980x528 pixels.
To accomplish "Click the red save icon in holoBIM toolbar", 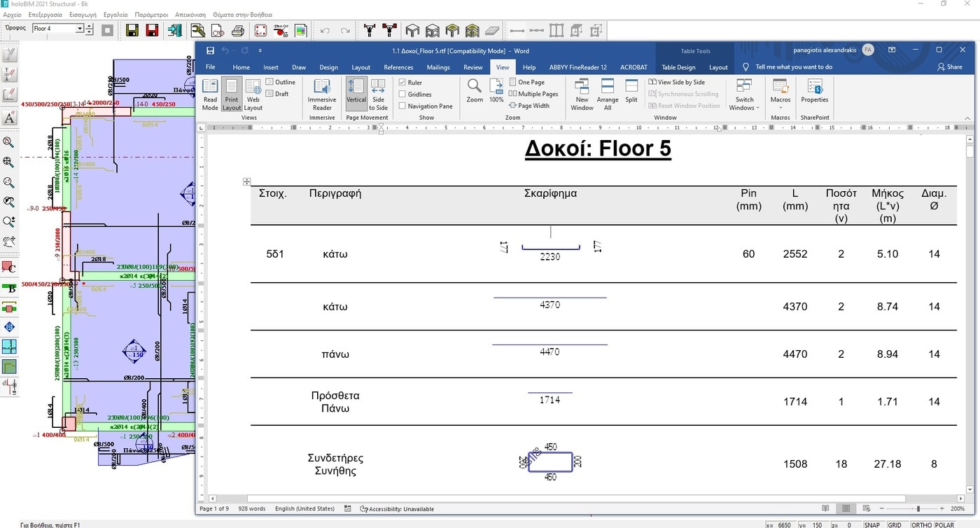I will click(x=152, y=30).
